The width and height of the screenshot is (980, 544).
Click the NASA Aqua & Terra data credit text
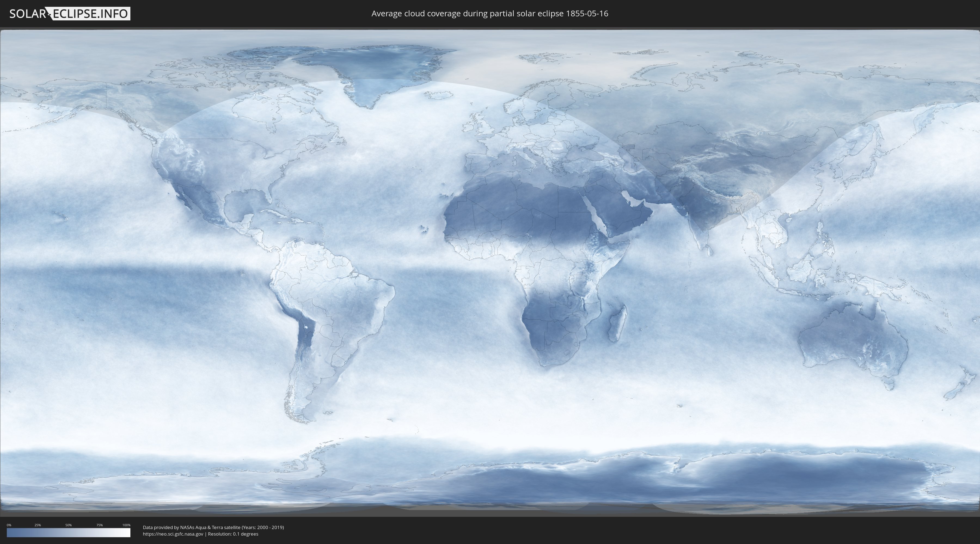pyautogui.click(x=213, y=527)
